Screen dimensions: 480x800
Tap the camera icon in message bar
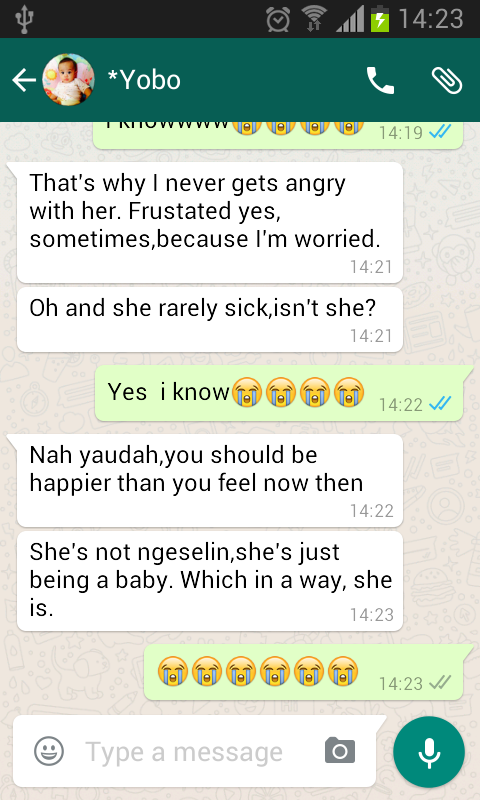click(340, 751)
